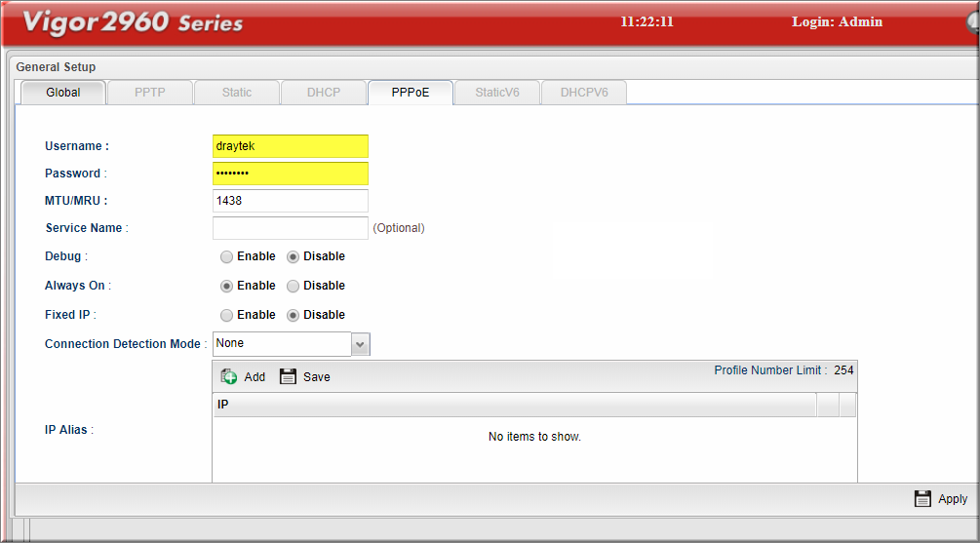Click the MTU/MRU field showing 1438
This screenshot has height=543, width=980.
[290, 201]
